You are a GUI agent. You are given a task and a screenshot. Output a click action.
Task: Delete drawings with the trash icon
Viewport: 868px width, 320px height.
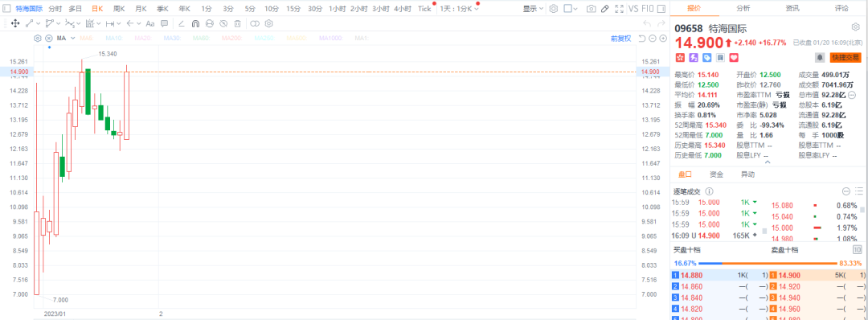237,24
